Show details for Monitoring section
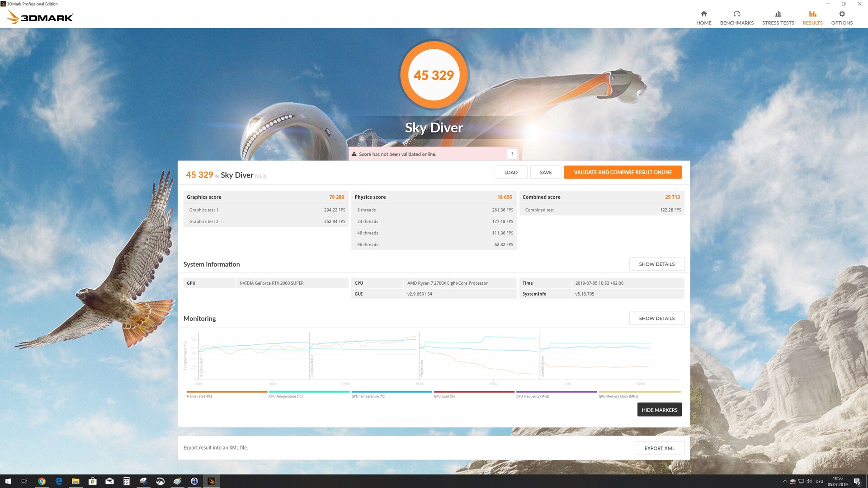 pyautogui.click(x=656, y=319)
